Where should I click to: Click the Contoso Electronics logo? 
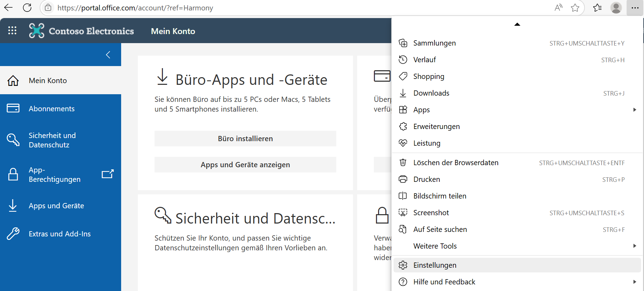[81, 31]
